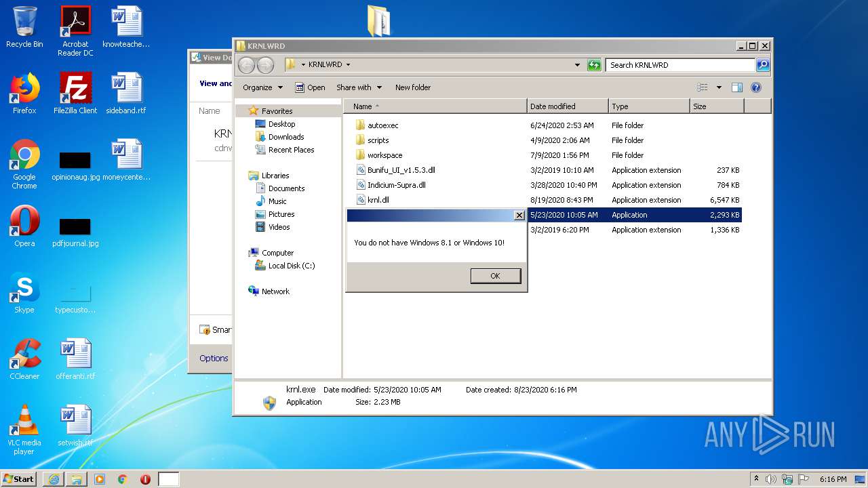Open the Share with dropdown
The height and width of the screenshot is (488, 868).
tap(359, 87)
